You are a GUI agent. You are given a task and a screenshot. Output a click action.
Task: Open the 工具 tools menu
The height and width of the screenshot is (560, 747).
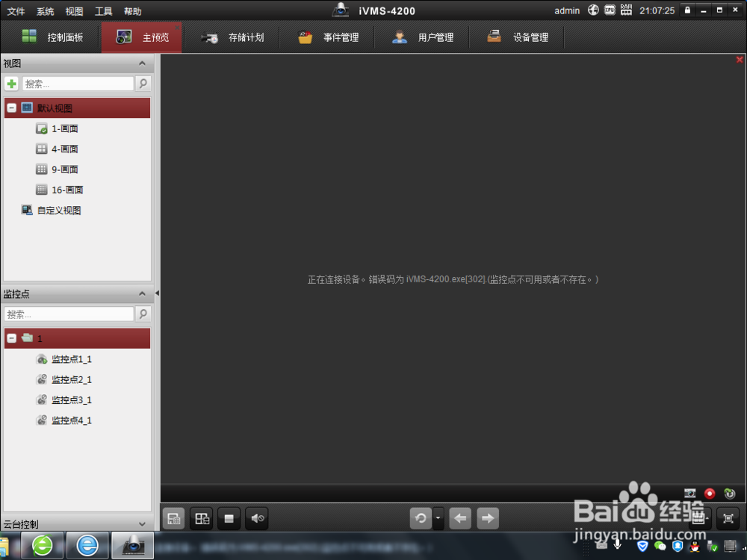click(x=103, y=11)
